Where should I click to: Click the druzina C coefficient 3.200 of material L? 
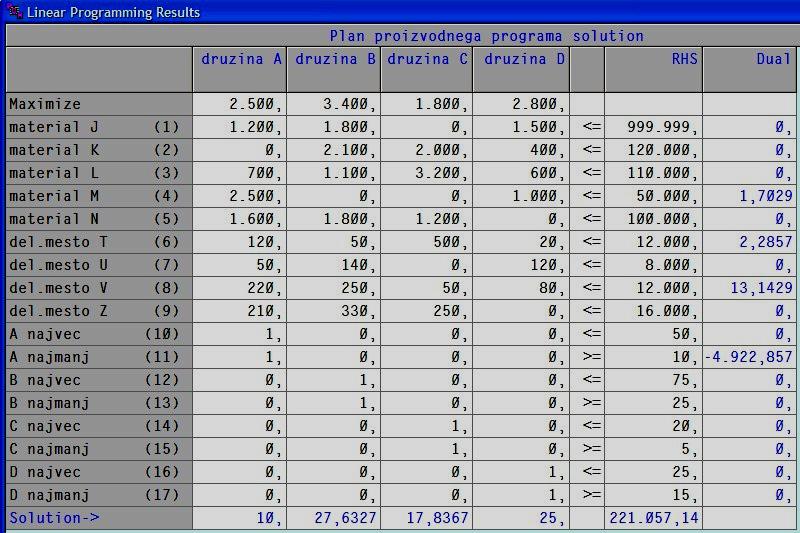point(427,173)
